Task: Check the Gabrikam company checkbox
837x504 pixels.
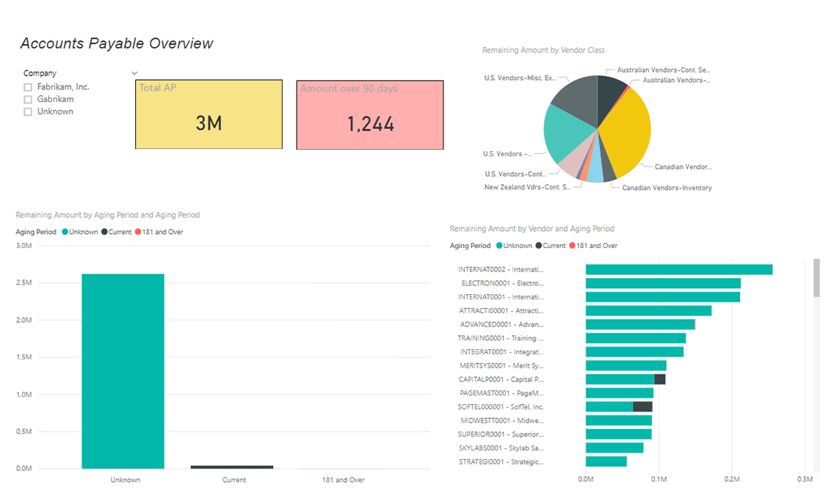Action: click(28, 99)
